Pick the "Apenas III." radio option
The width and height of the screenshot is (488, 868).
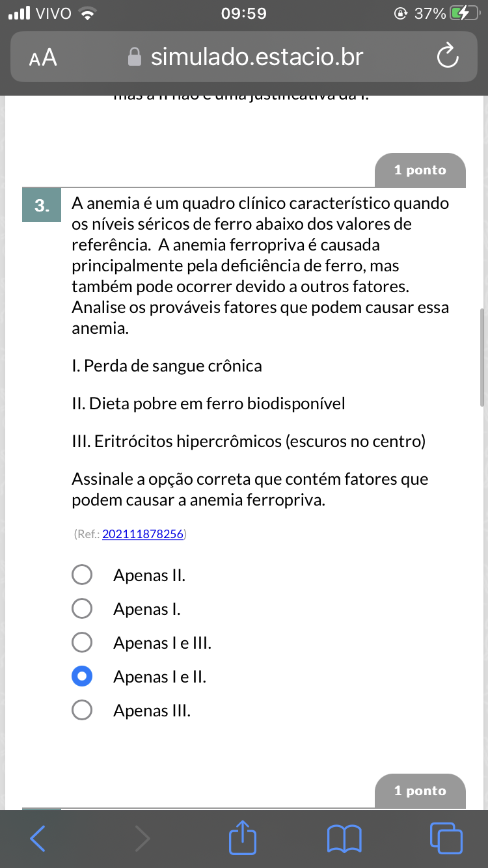click(x=82, y=711)
